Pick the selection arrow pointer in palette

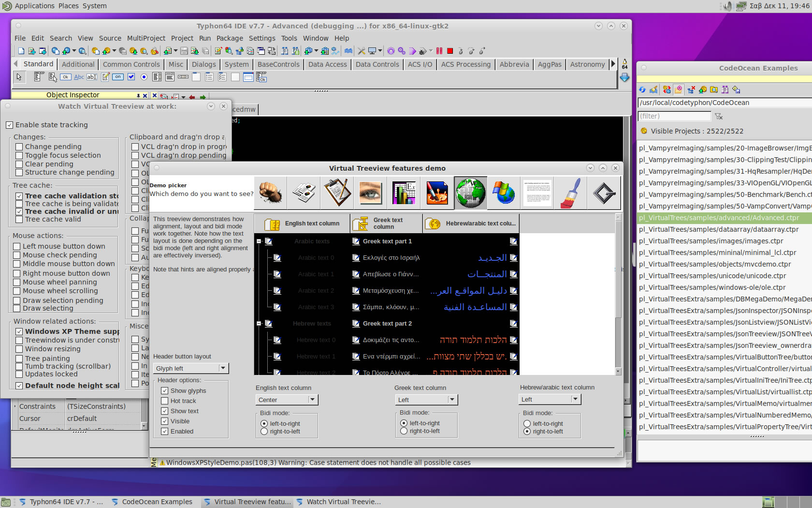click(19, 77)
